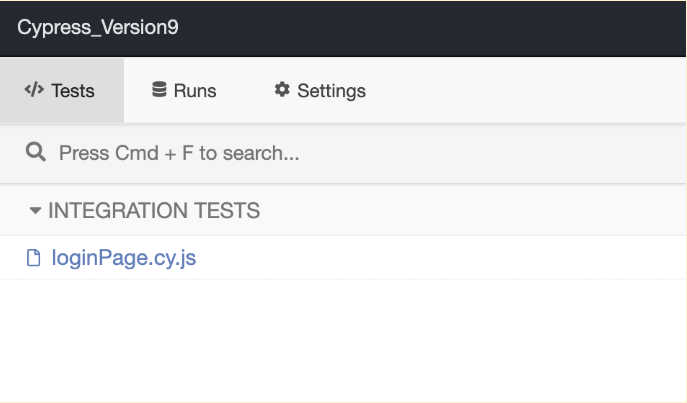The height and width of the screenshot is (403, 687).
Task: Click the magnifying glass search icon
Action: click(x=36, y=153)
